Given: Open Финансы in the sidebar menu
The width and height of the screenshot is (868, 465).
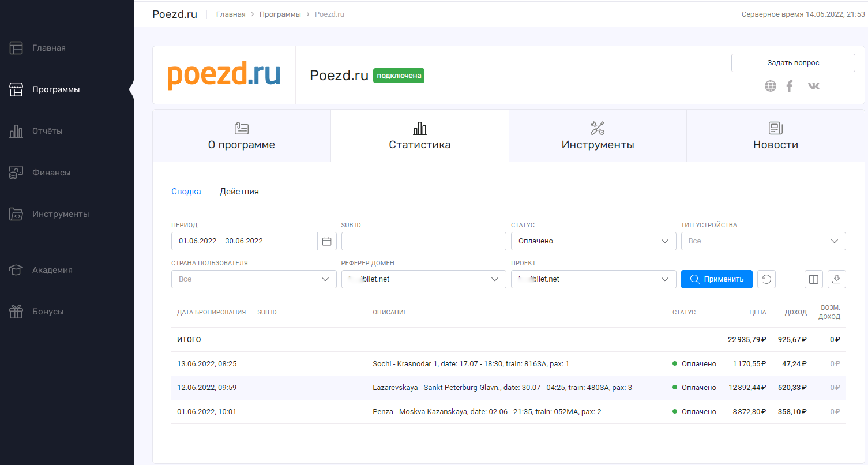Looking at the screenshot, I should (51, 172).
